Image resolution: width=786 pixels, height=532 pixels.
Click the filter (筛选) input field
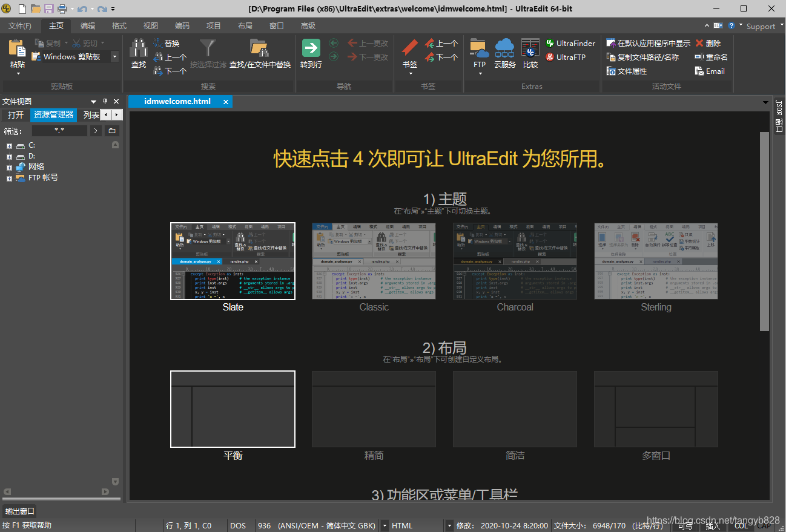pos(59,131)
